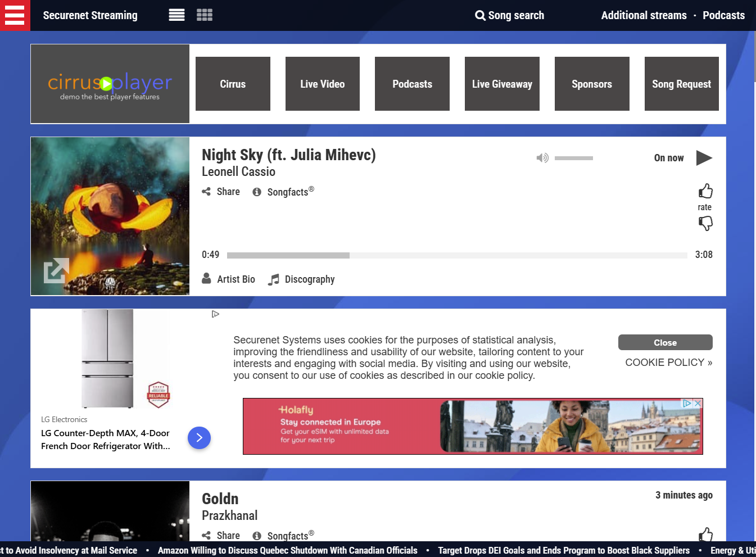This screenshot has width=756, height=557.
Task: Open the red hamburger menu
Action: click(x=15, y=15)
